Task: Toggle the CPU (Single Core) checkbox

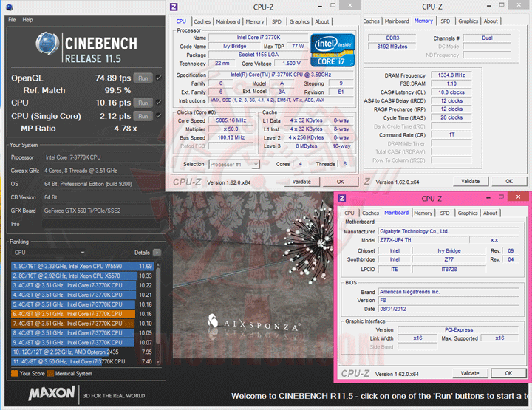Action: click(158, 116)
